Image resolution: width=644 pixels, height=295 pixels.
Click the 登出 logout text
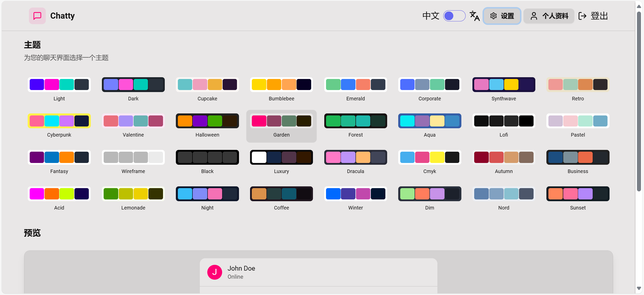pos(599,16)
